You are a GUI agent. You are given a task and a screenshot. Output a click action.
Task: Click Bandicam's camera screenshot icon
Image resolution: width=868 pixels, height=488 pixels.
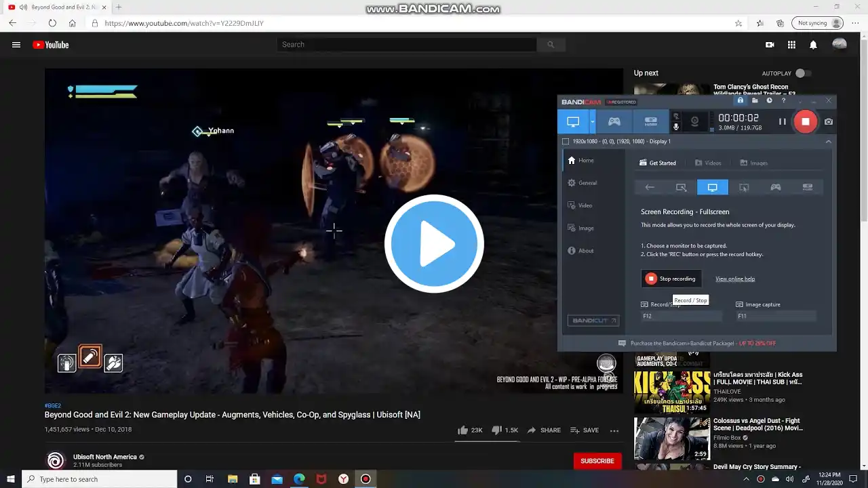(x=829, y=122)
